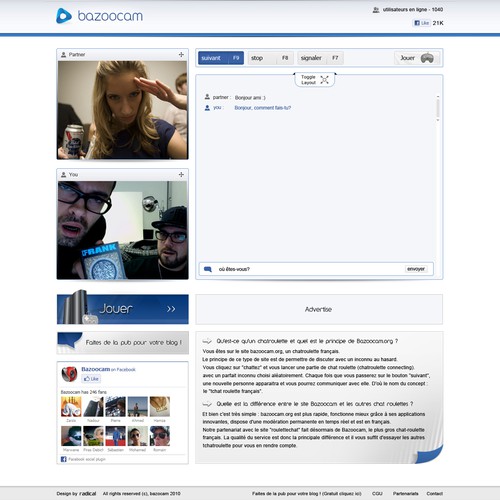Viewport: 500px width, 500px height.
Task: Expand the You video with plus icon
Action: 181,174
